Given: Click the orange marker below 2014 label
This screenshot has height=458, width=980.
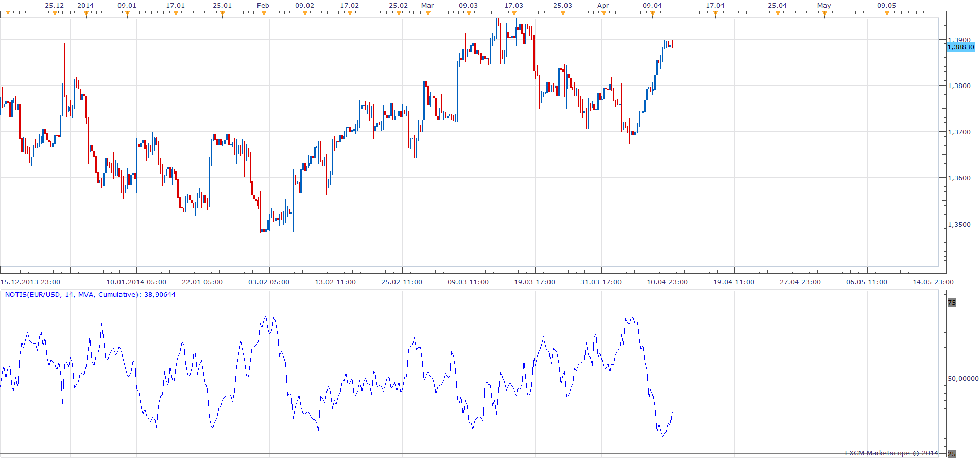Looking at the screenshot, I should point(86,14).
